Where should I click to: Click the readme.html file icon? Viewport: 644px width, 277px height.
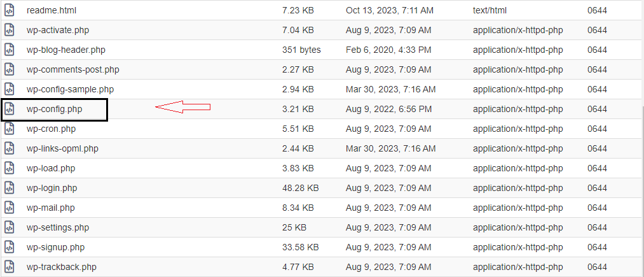[x=9, y=10]
